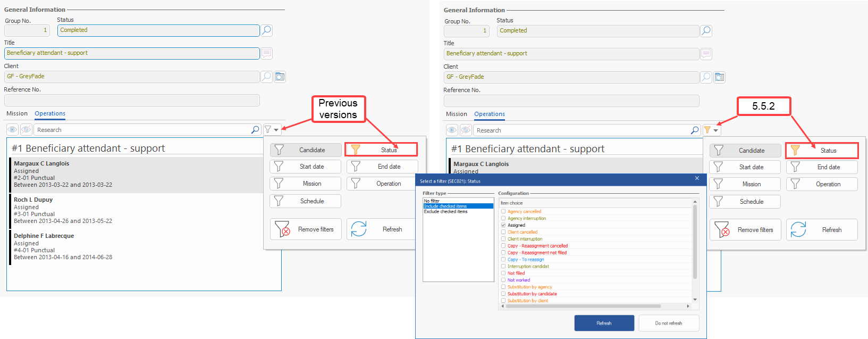Click Candidate filter in 5.5.2 panel

coord(745,151)
